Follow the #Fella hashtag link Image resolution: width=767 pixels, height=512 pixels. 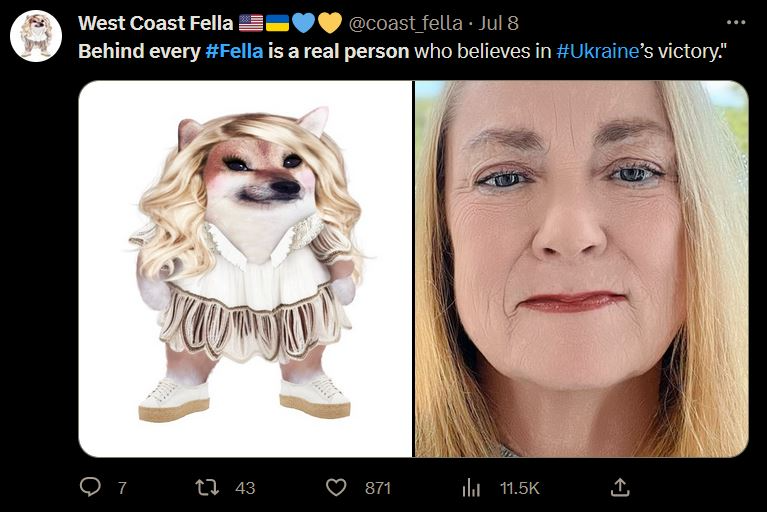[x=235, y=50]
